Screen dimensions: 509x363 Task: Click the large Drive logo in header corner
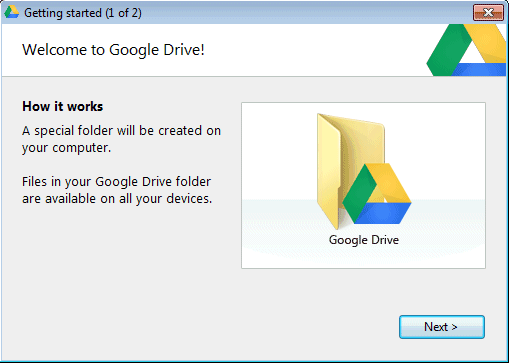467,50
